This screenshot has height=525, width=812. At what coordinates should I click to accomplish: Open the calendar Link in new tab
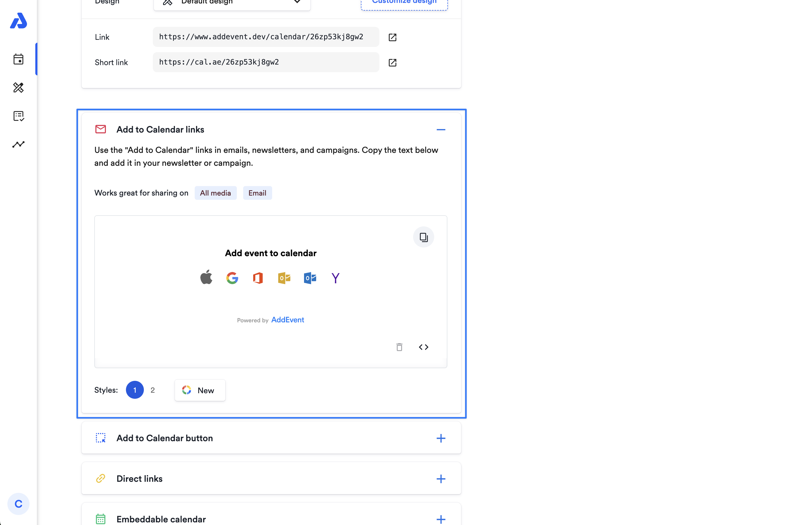click(x=392, y=37)
